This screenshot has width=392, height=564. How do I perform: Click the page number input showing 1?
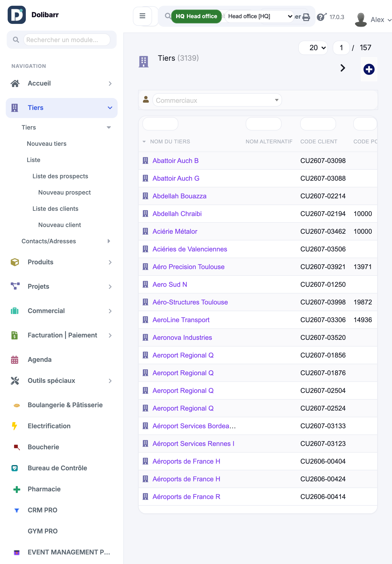[341, 48]
